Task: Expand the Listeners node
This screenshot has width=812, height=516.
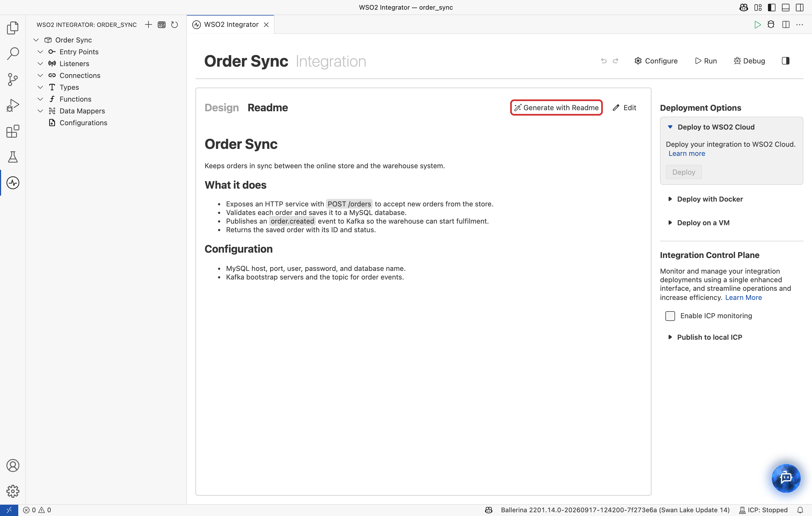Action: click(x=40, y=63)
